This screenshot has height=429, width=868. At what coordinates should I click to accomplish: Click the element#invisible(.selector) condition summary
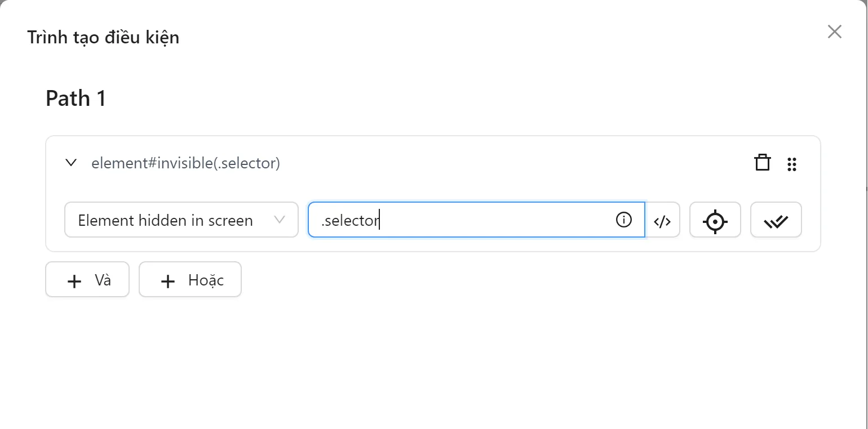pos(185,163)
